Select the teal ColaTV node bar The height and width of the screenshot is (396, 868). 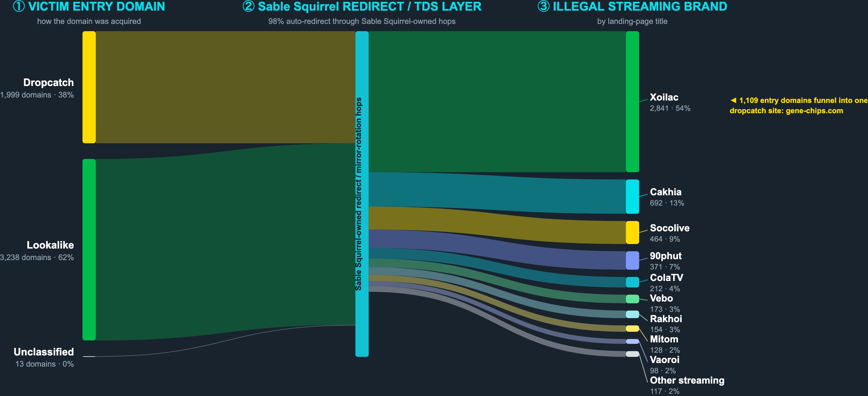tap(633, 282)
